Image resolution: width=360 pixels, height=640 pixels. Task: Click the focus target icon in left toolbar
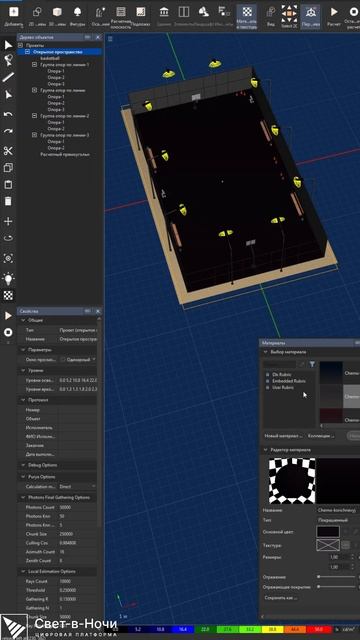click(x=8, y=258)
